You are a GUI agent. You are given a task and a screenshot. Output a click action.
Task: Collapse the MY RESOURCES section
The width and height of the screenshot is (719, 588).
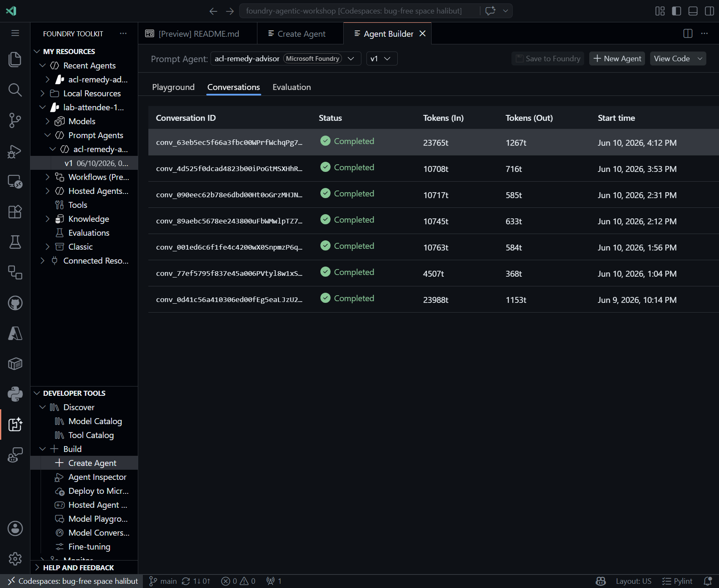pos(84,52)
